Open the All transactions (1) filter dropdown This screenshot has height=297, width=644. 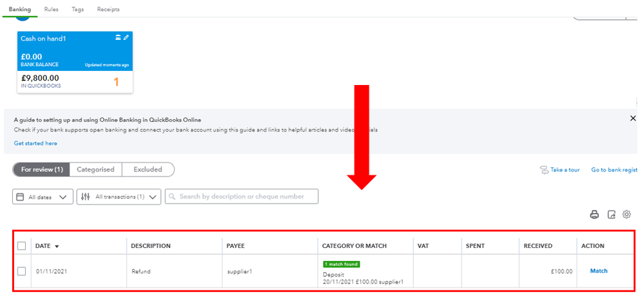pos(119,197)
